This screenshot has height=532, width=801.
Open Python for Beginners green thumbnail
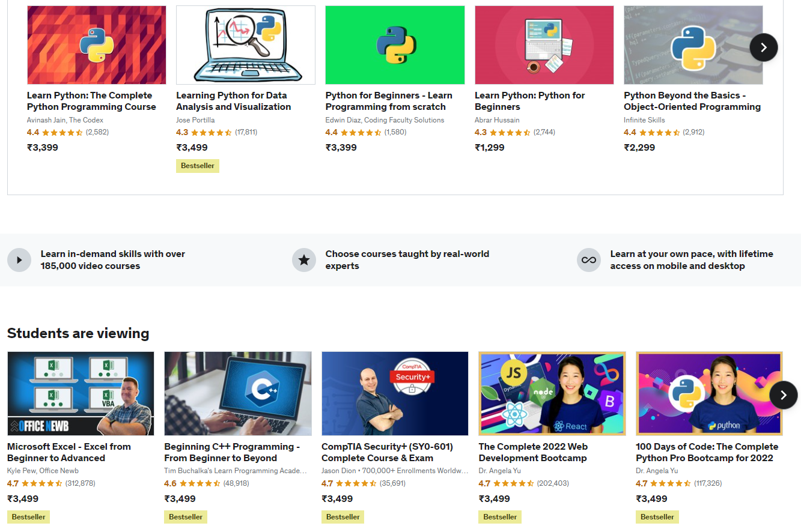395,45
